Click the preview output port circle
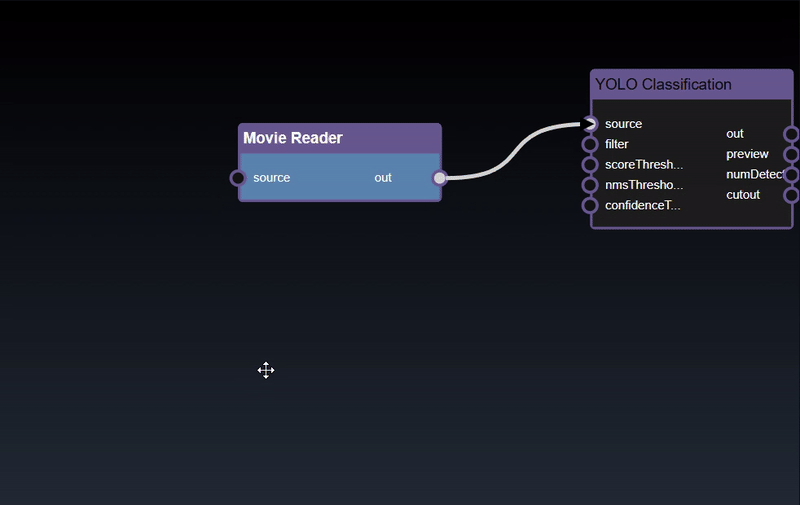The width and height of the screenshot is (800, 505). (x=791, y=154)
